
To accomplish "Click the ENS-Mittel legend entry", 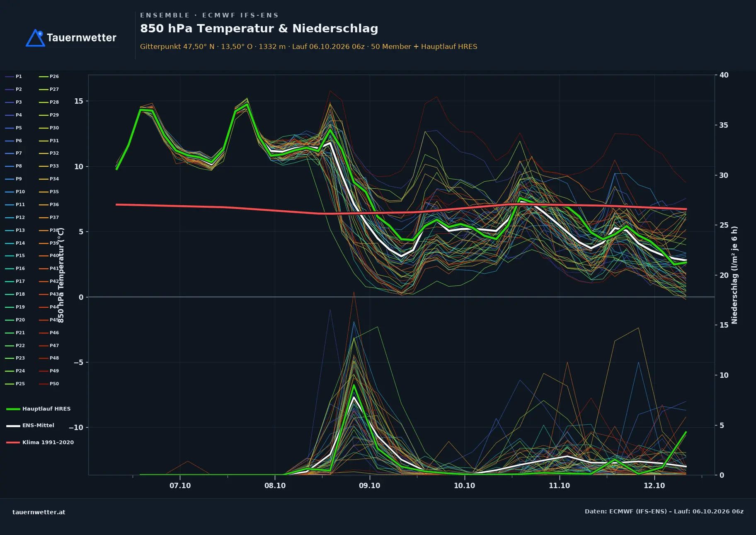I will click(30, 426).
